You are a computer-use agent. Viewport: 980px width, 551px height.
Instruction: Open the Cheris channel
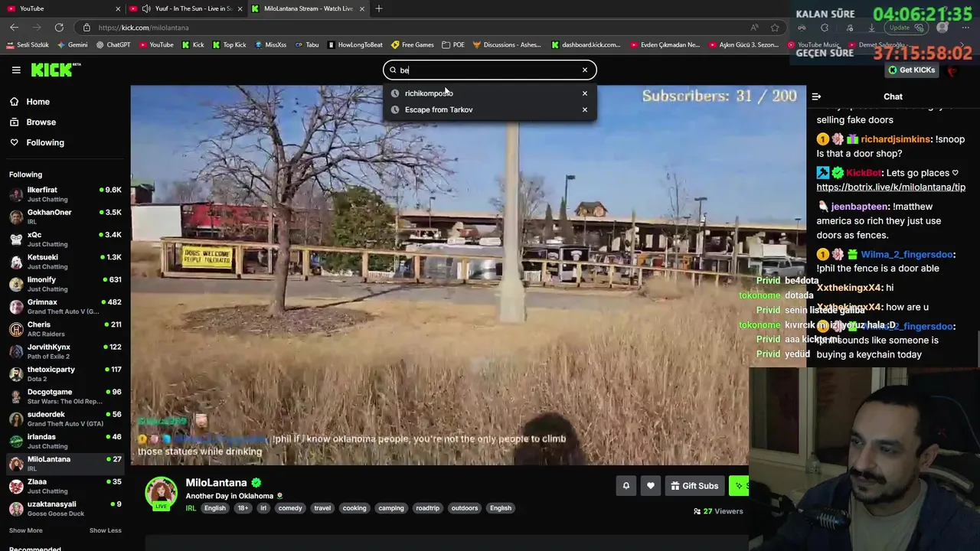(x=65, y=329)
